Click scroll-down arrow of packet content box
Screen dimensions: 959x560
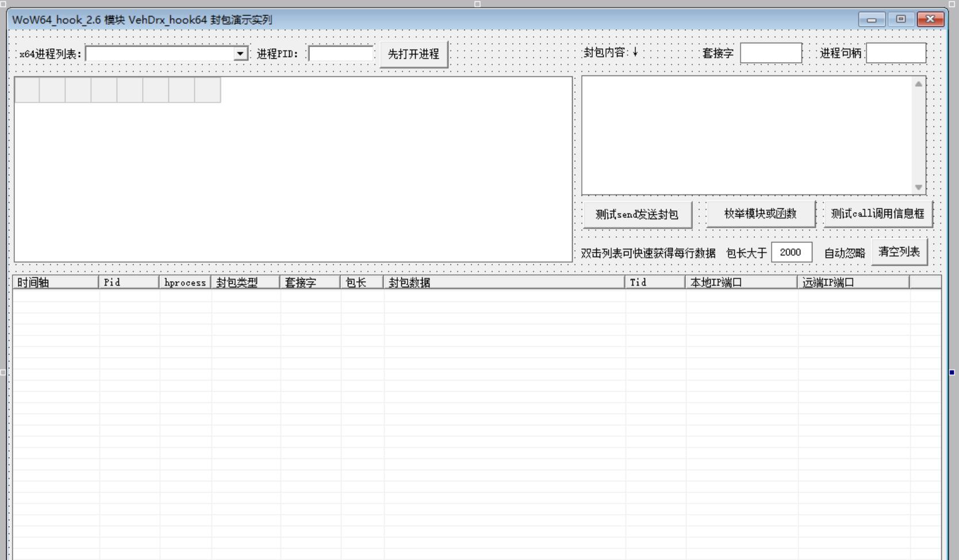(x=918, y=187)
